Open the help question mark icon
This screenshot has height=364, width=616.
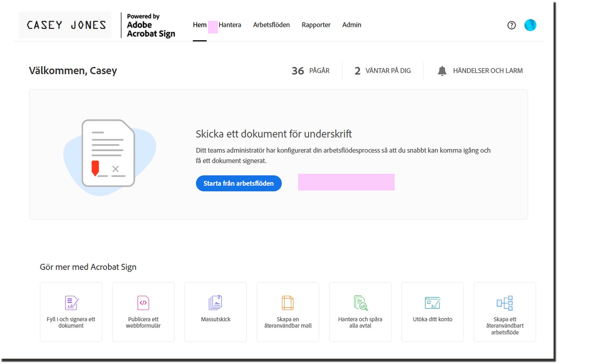click(511, 25)
